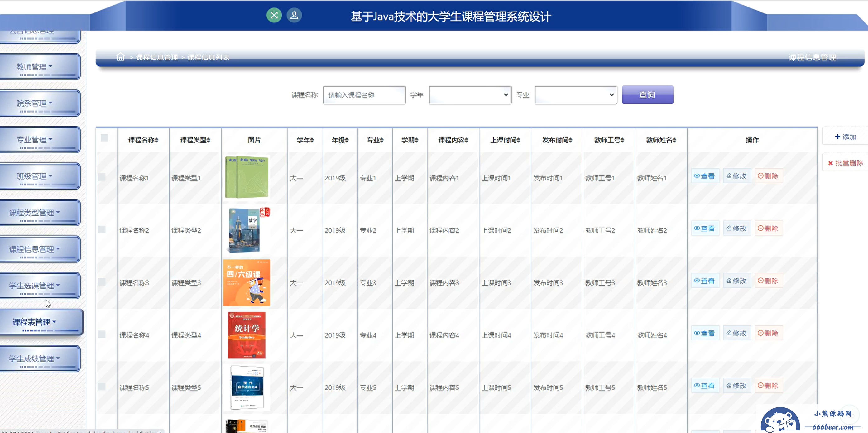Open the 学年 filter dropdown
Image resolution: width=868 pixels, height=433 pixels.
(x=470, y=95)
